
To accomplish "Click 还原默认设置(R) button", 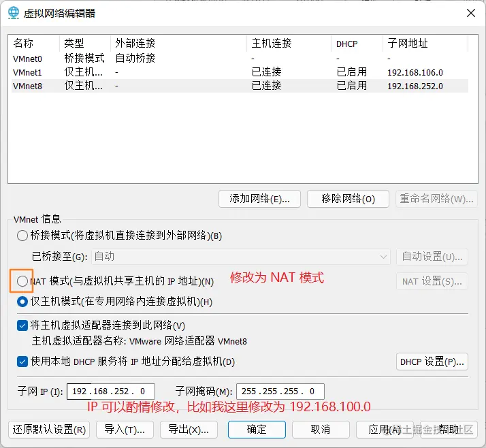I will coord(49,430).
